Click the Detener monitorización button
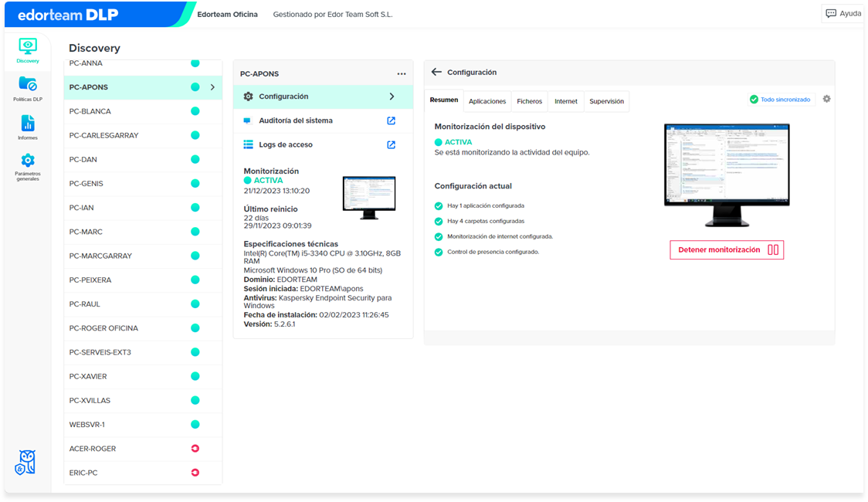868x502 pixels. coord(726,249)
